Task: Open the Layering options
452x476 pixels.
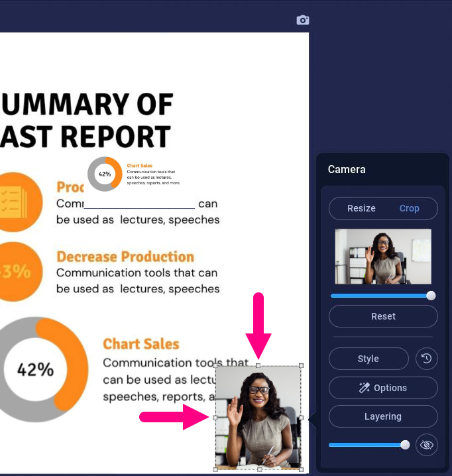Action: [x=383, y=416]
